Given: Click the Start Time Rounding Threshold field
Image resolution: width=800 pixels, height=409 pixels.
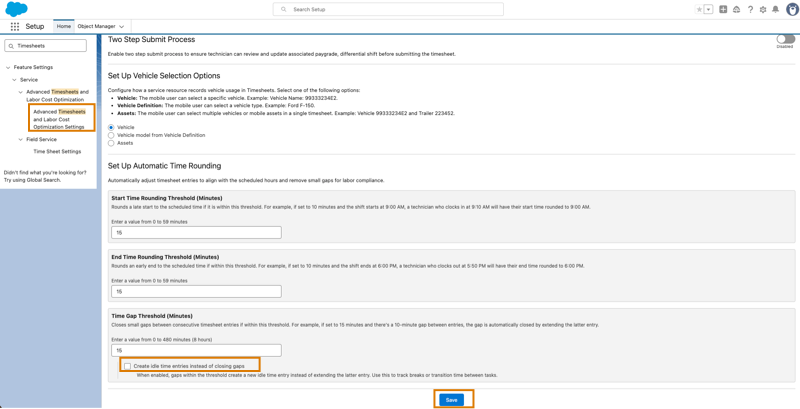Looking at the screenshot, I should pyautogui.click(x=196, y=233).
